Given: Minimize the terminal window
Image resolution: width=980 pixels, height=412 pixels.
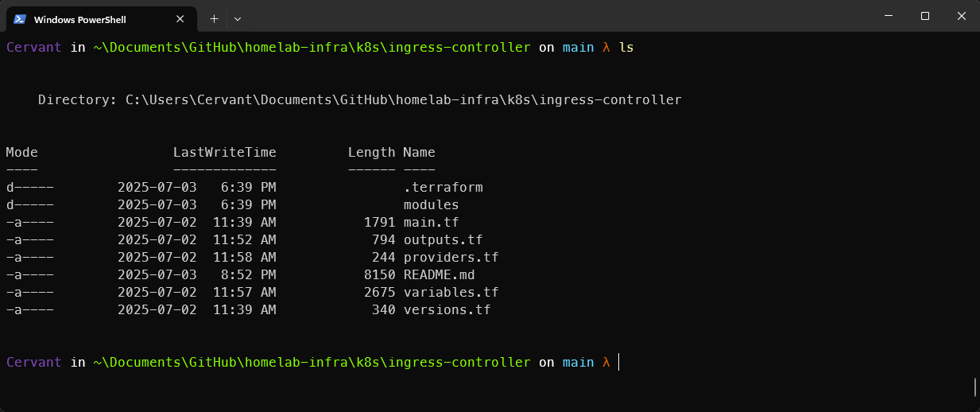Looking at the screenshot, I should tap(888, 16).
